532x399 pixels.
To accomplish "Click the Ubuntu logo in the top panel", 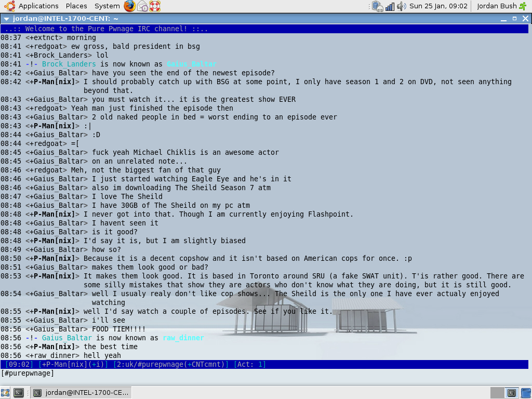I will [x=9, y=6].
